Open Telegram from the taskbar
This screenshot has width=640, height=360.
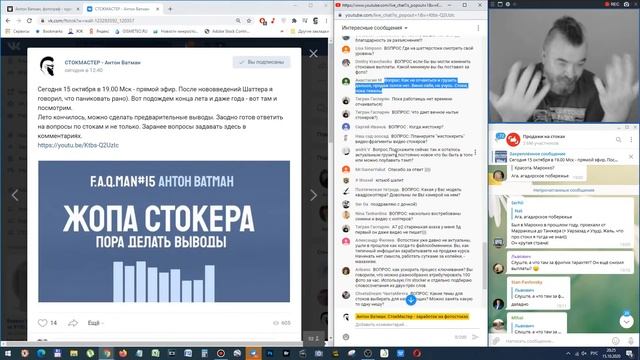pyautogui.click(x=253, y=353)
